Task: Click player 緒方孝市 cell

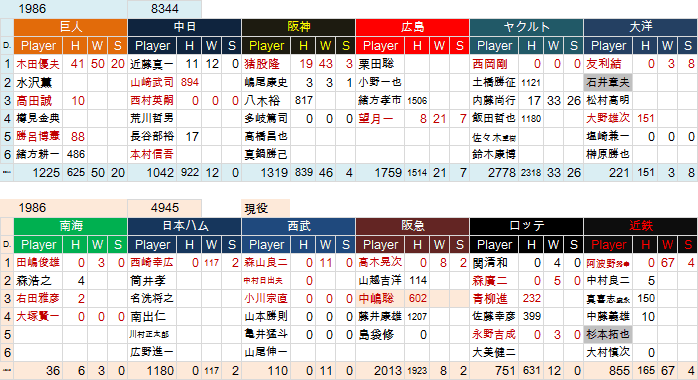Action: [x=380, y=101]
